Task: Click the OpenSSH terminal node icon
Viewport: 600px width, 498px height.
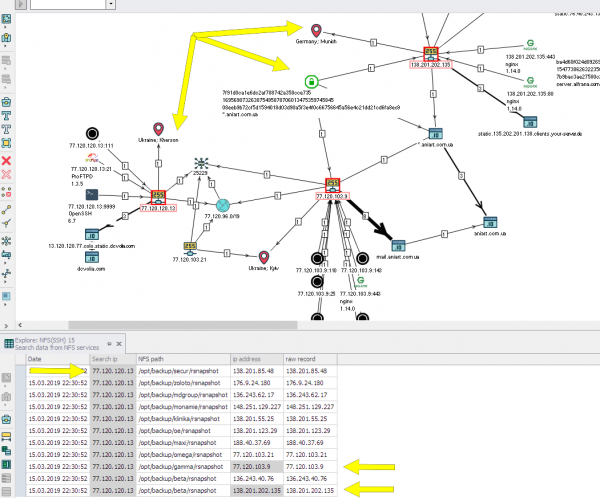Action: click(x=92, y=194)
